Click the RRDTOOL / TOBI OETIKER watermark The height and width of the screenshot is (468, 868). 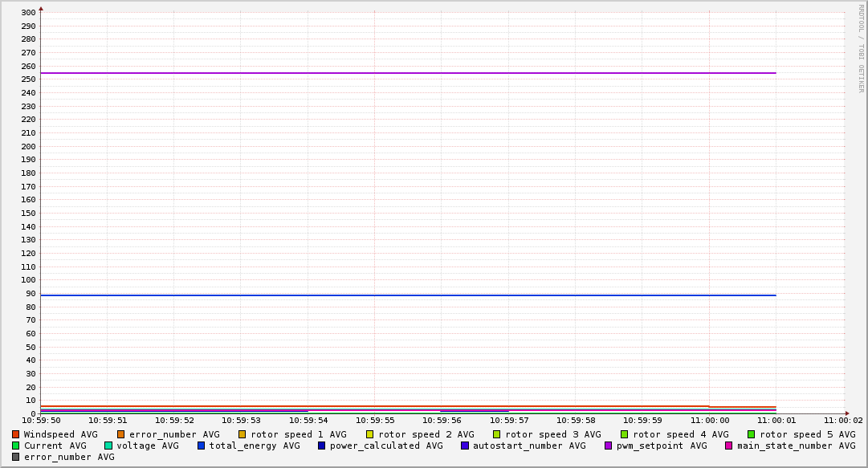(x=861, y=48)
